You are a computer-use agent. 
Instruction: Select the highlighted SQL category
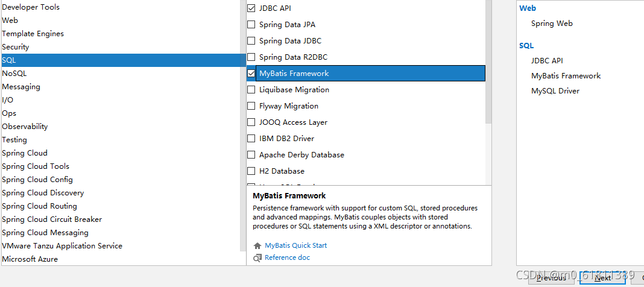click(123, 60)
